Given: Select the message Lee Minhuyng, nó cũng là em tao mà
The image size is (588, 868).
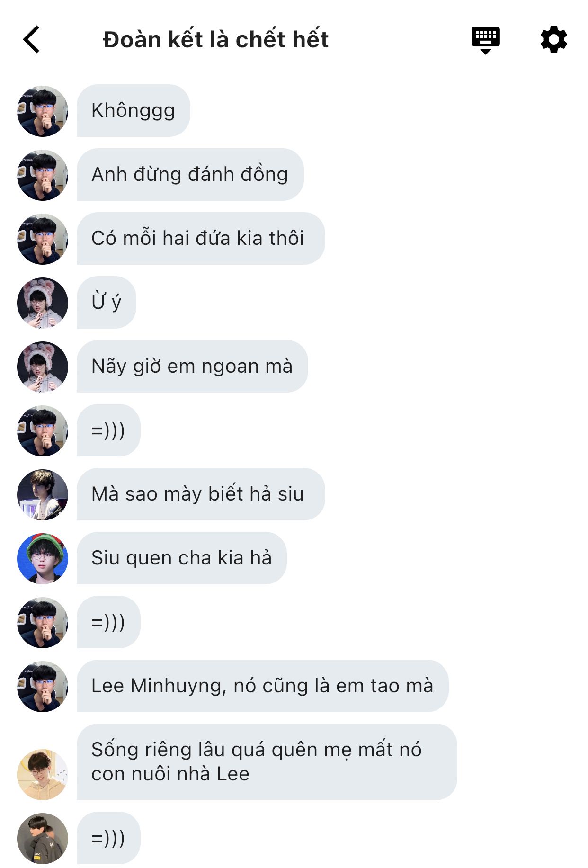Looking at the screenshot, I should click(x=263, y=686).
